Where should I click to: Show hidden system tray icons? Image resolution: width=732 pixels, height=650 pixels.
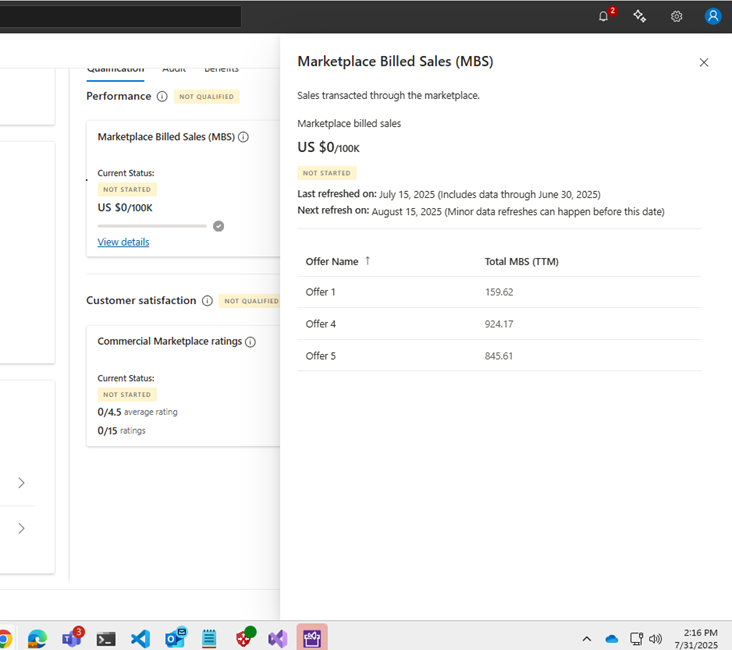tap(587, 639)
